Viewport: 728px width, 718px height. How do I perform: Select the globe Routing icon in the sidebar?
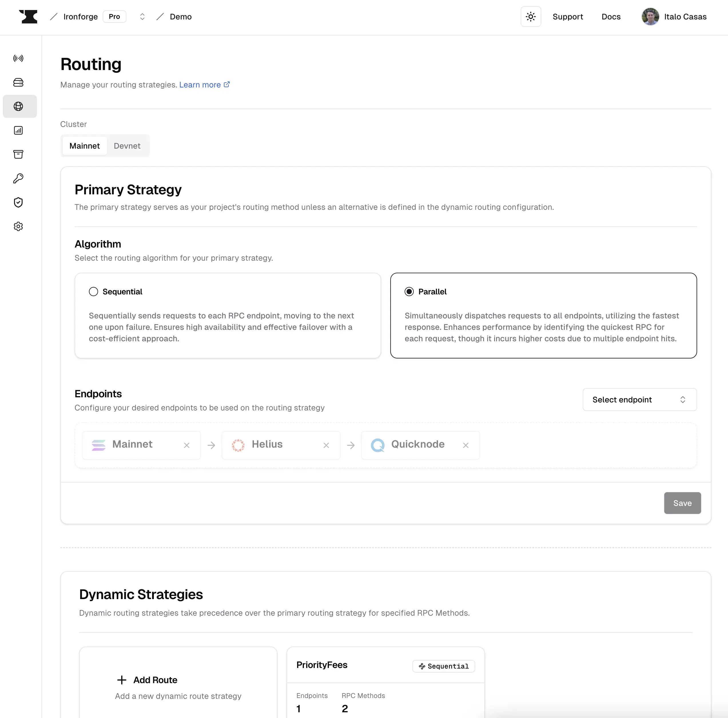(x=19, y=106)
